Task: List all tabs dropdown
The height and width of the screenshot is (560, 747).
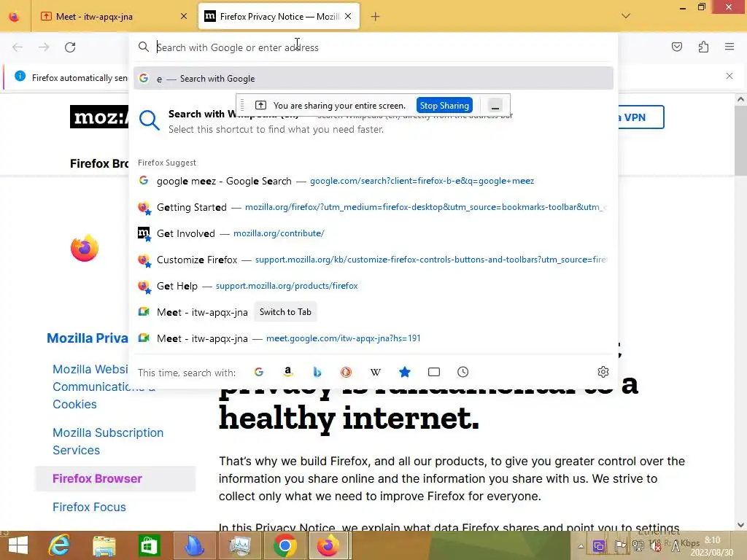Action: point(626,16)
